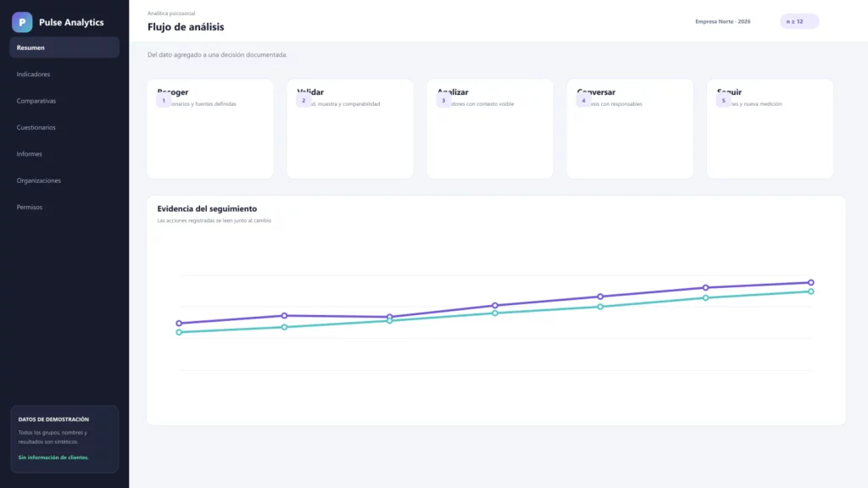Open the Validar step card title
868x488 pixels.
tap(310, 91)
